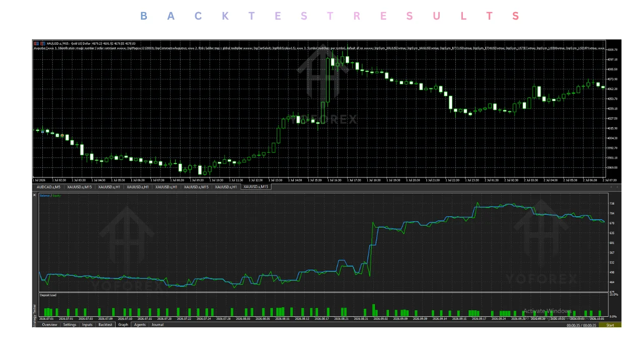Click the chart symbol icon beside XAUUSD.s title

(x=43, y=43)
